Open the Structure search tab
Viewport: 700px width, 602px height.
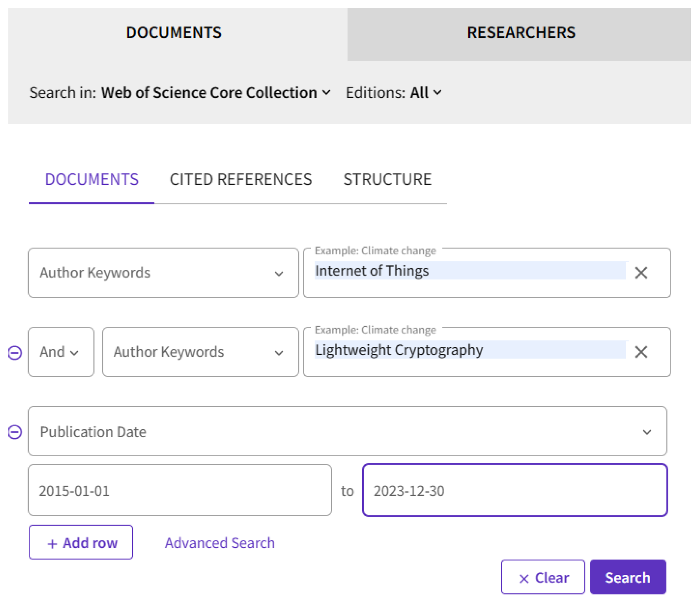tap(387, 179)
